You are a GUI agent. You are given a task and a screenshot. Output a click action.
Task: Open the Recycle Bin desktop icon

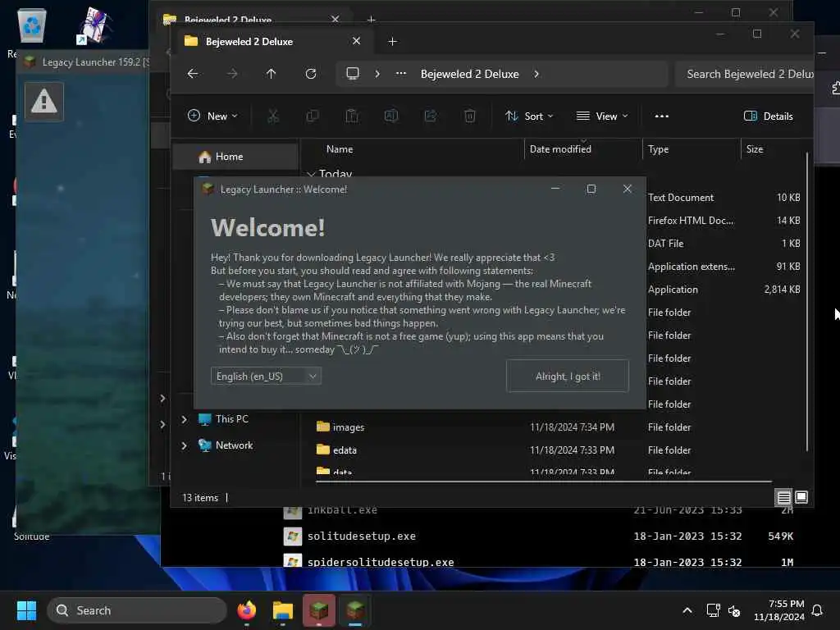point(32,25)
